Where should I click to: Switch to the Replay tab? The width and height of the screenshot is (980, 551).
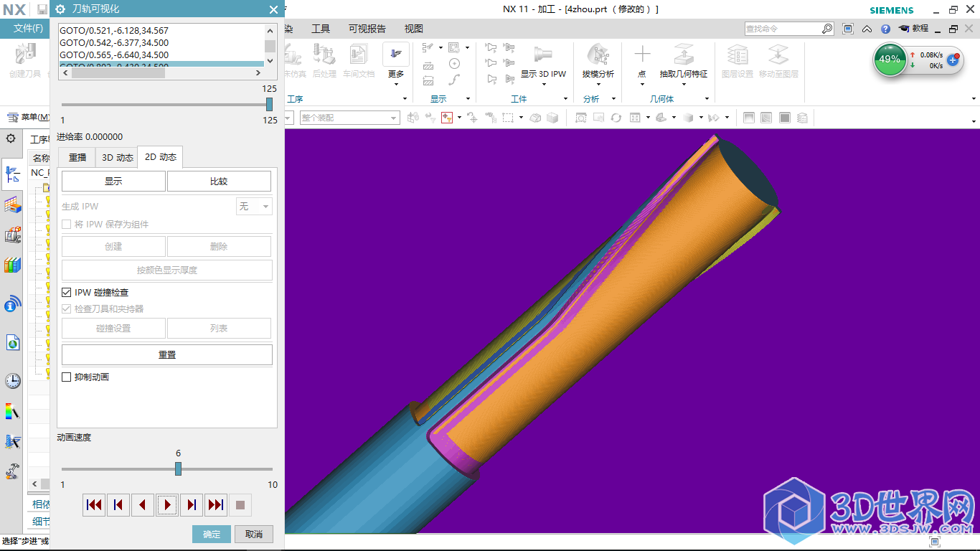(77, 157)
